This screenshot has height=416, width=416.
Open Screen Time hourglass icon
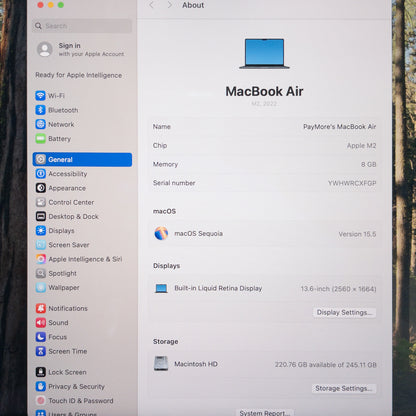41,351
